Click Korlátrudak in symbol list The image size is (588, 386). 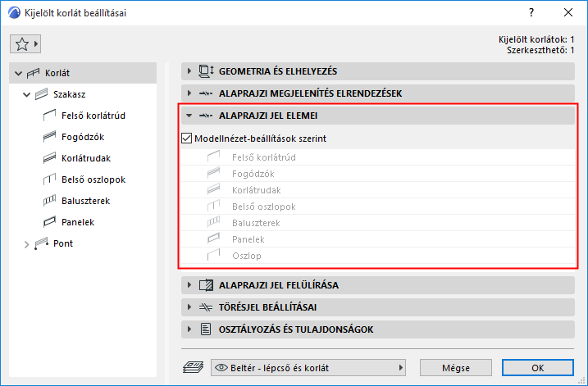pos(257,190)
